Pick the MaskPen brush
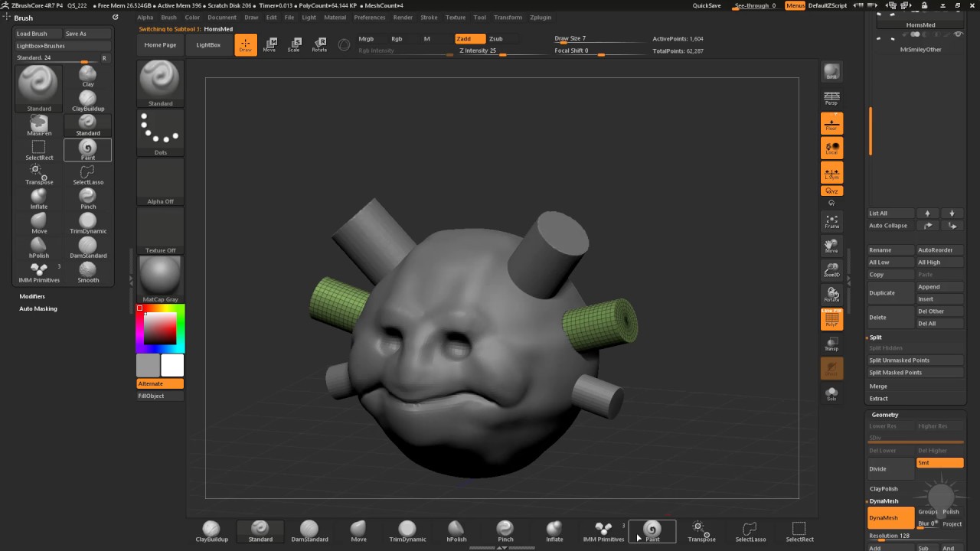 (x=39, y=126)
